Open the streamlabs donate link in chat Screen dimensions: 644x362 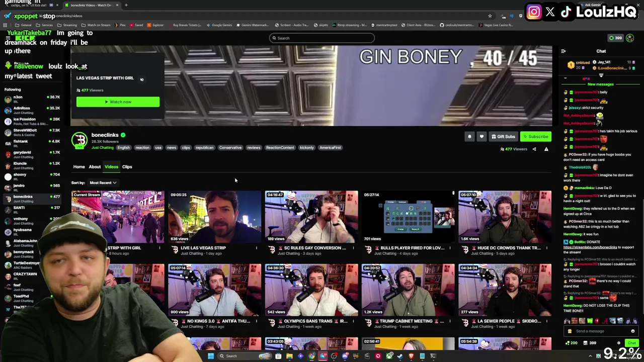point(590,247)
